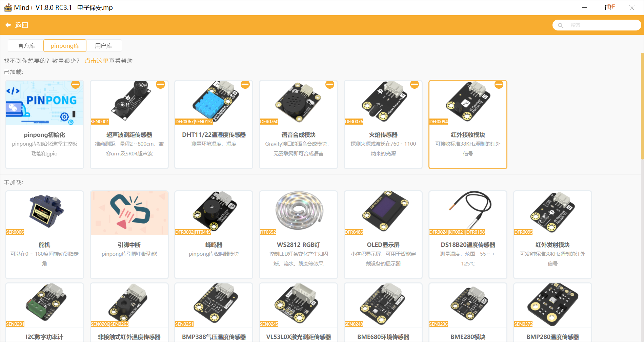Load the VL53L0X激光测距传感器 module
The width and height of the screenshot is (644, 342).
299,312
